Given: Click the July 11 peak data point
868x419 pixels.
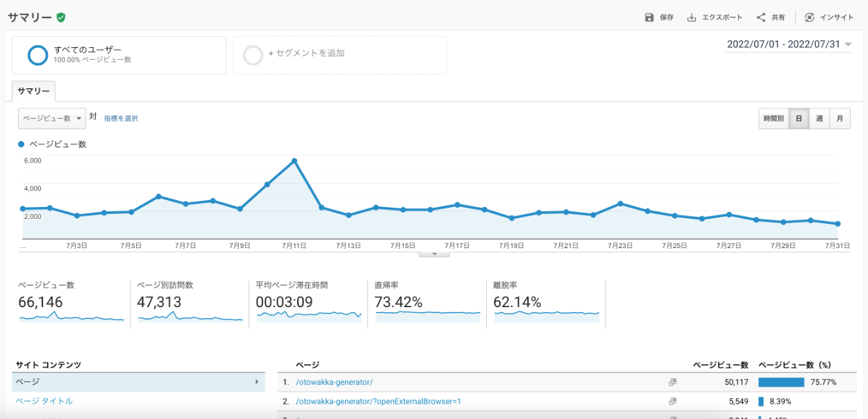Looking at the screenshot, I should coord(294,161).
